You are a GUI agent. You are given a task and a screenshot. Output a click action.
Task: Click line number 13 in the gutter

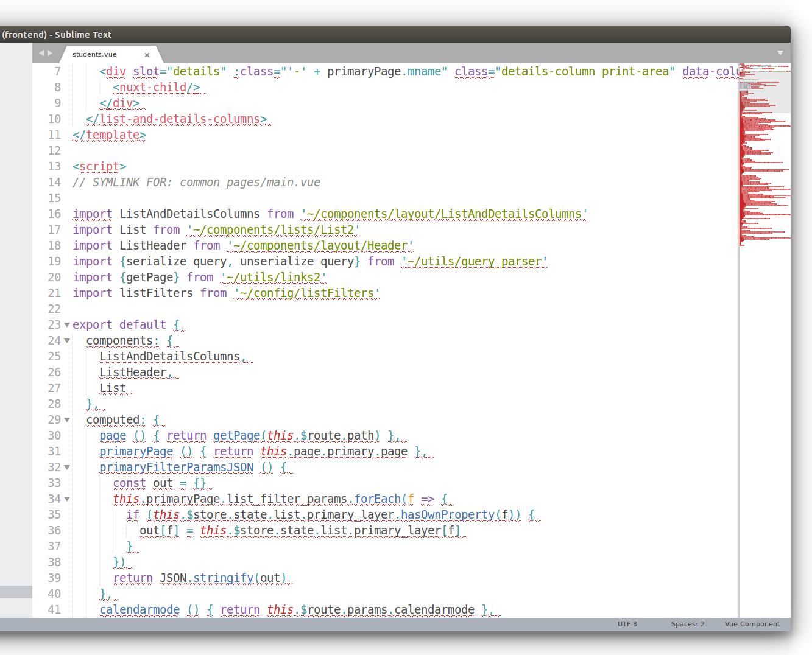(x=54, y=167)
